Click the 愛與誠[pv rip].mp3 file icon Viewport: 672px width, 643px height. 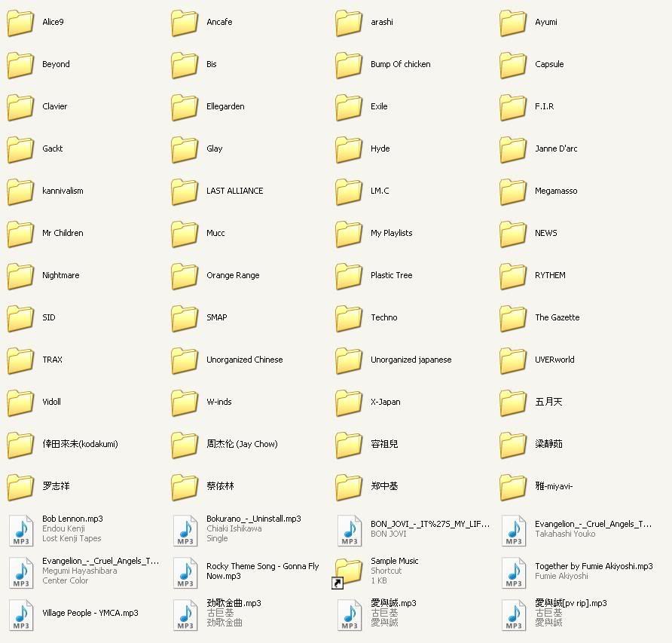pos(514,614)
